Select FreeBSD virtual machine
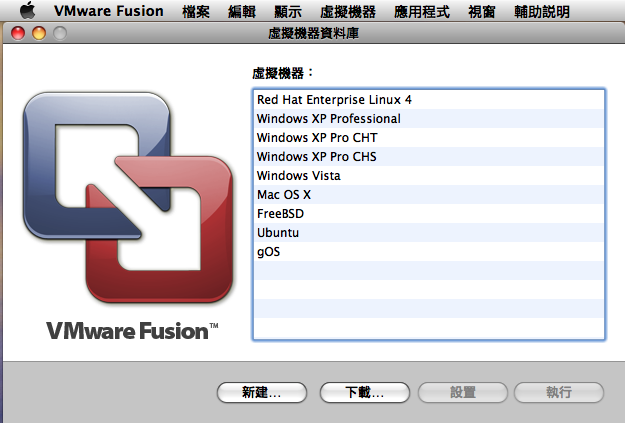This screenshot has height=423, width=625. tap(429, 214)
